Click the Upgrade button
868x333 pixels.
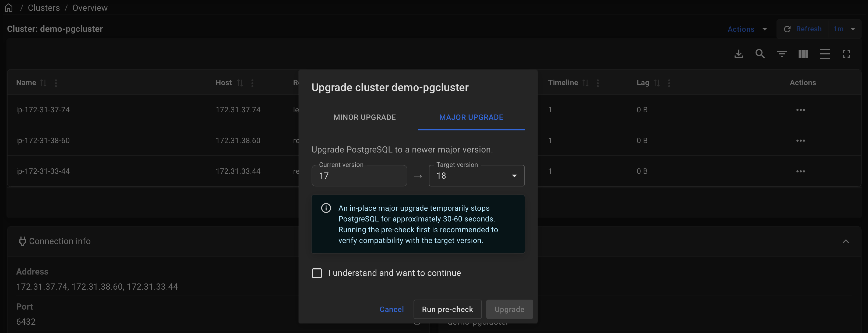(x=510, y=309)
